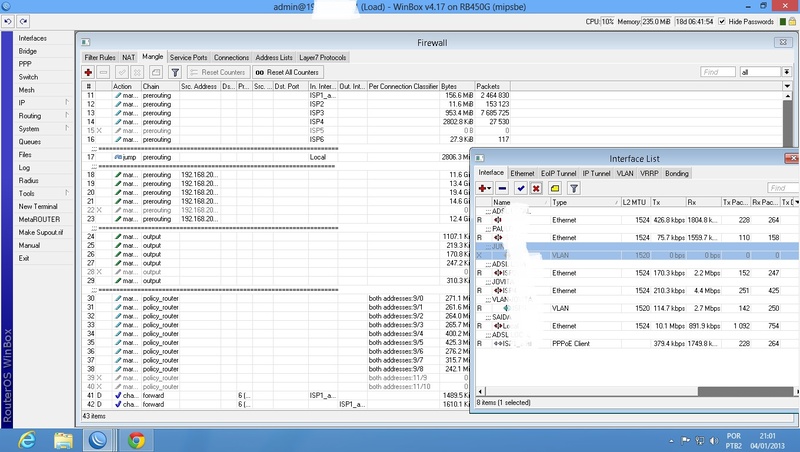Enable interface with blue checkmark icon

click(x=520, y=188)
